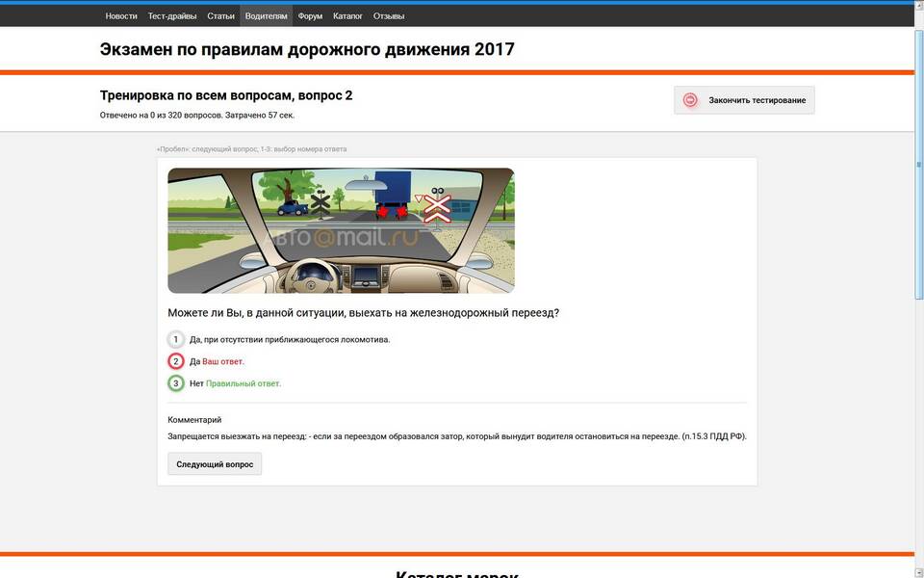Image resolution: width=924 pixels, height=578 pixels.
Task: Click the railway crossing question image
Action: point(341,231)
